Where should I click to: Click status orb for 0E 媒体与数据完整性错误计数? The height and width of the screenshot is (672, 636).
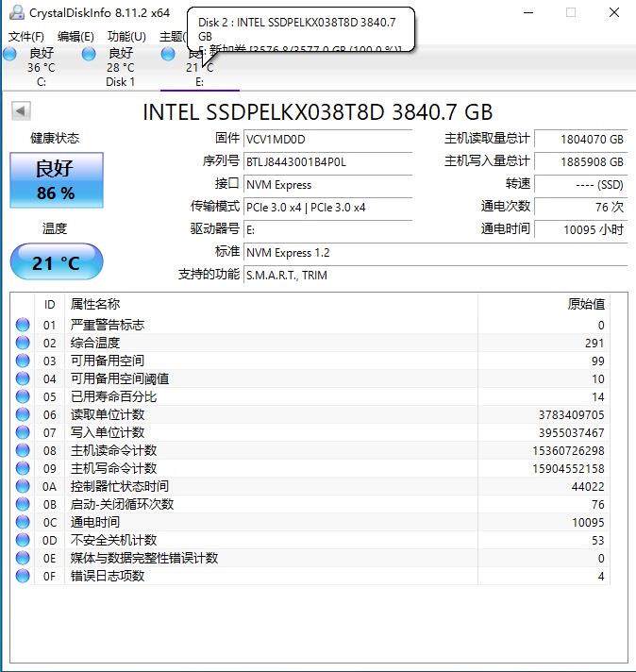(23, 558)
